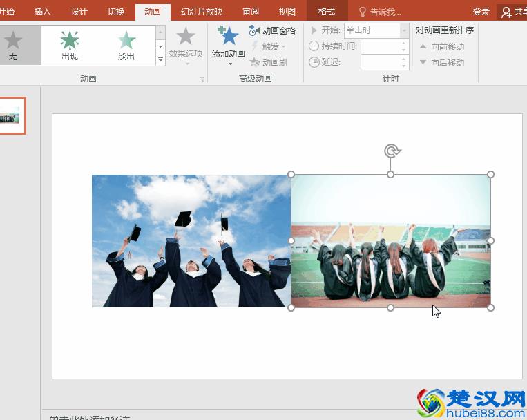Click the 共享 share button
The image size is (527, 420).
click(x=514, y=12)
